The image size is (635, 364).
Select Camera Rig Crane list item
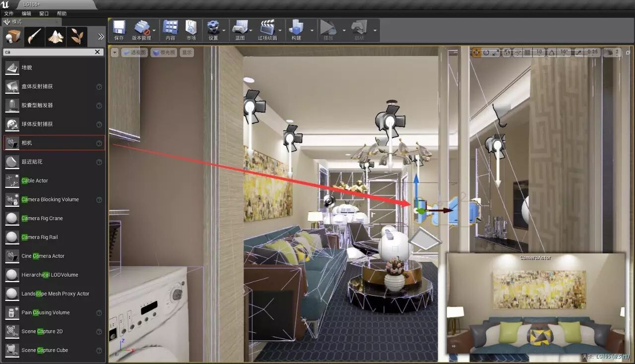[54, 219]
